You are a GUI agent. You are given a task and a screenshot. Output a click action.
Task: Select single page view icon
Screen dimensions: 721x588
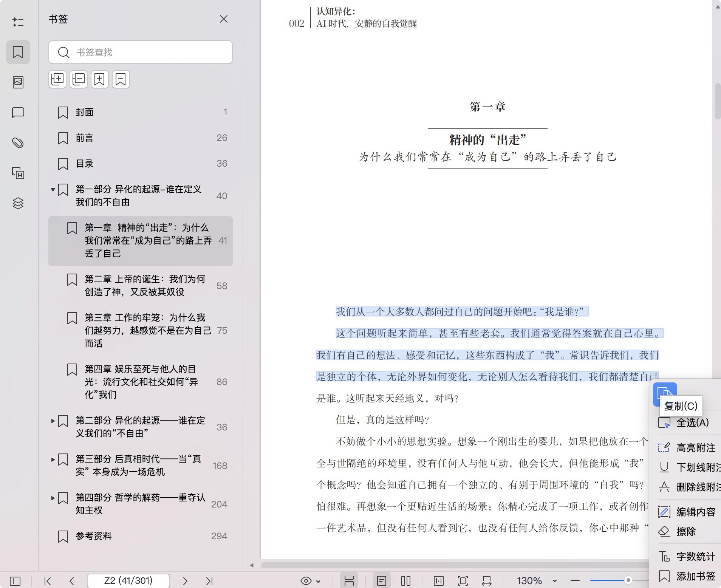pyautogui.click(x=382, y=581)
